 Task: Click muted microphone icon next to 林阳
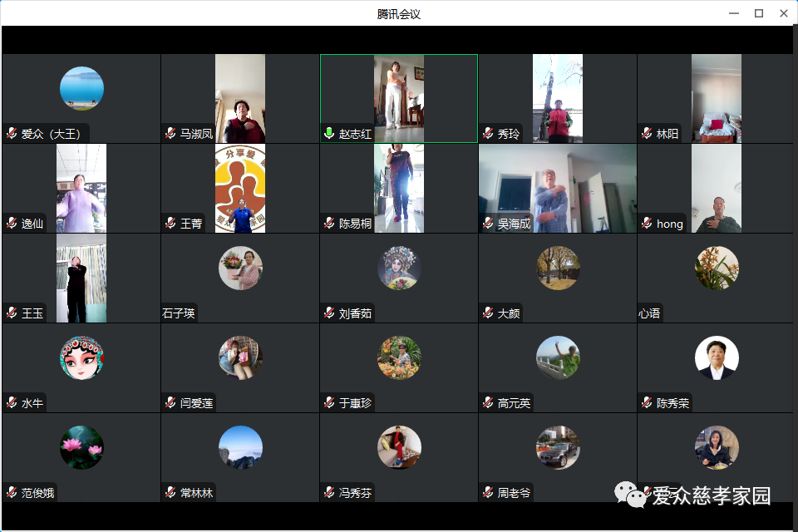point(647,134)
